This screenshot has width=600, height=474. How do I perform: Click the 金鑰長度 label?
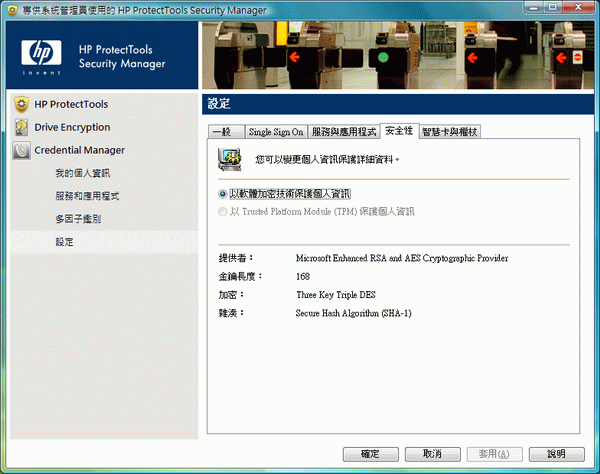pos(240,277)
